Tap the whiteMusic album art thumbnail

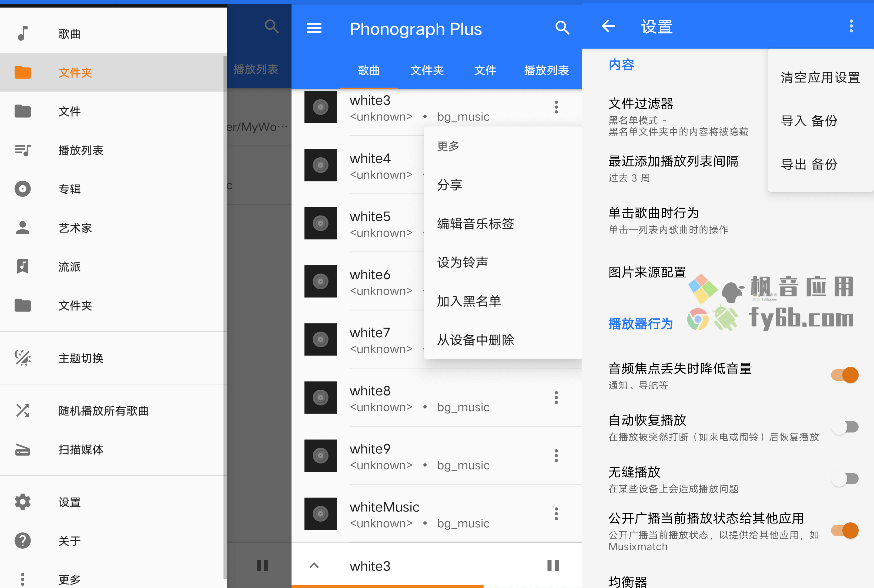point(320,514)
